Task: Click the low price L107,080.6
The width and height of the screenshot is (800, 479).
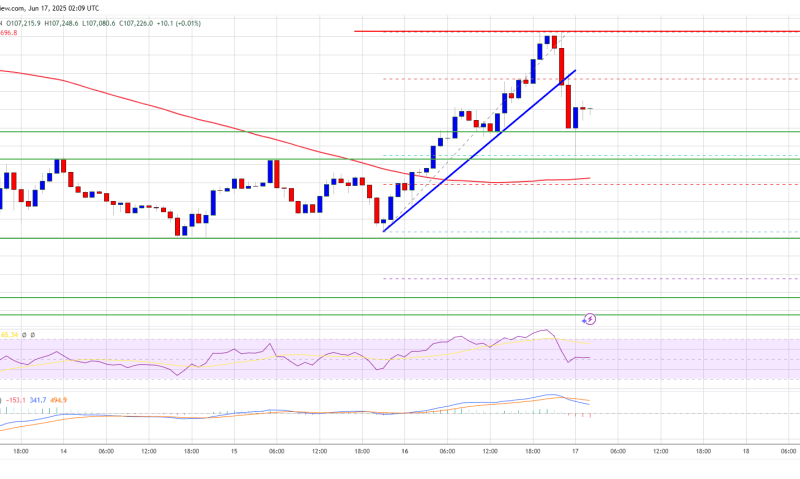Action: click(98, 23)
